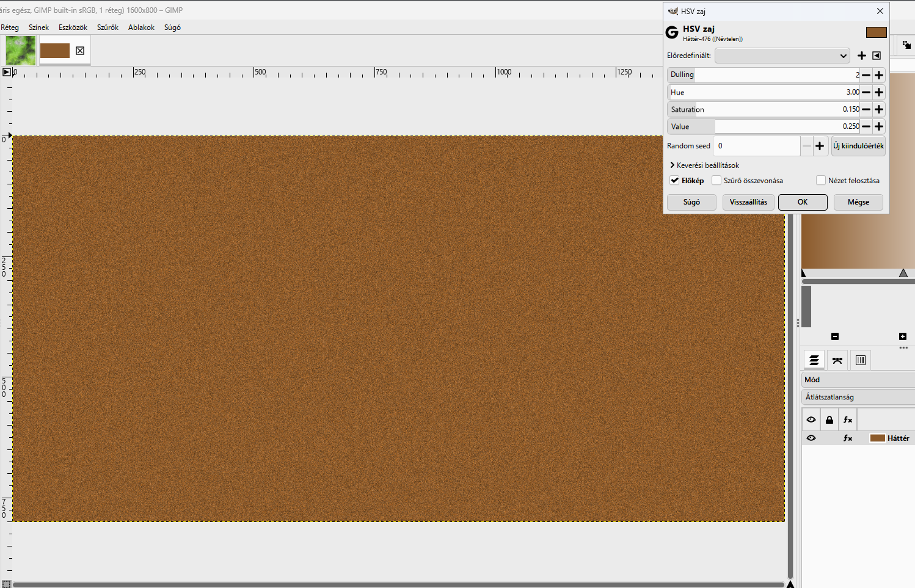Click the lock column header icon
Viewport: 915px width, 588px height.
[829, 419]
